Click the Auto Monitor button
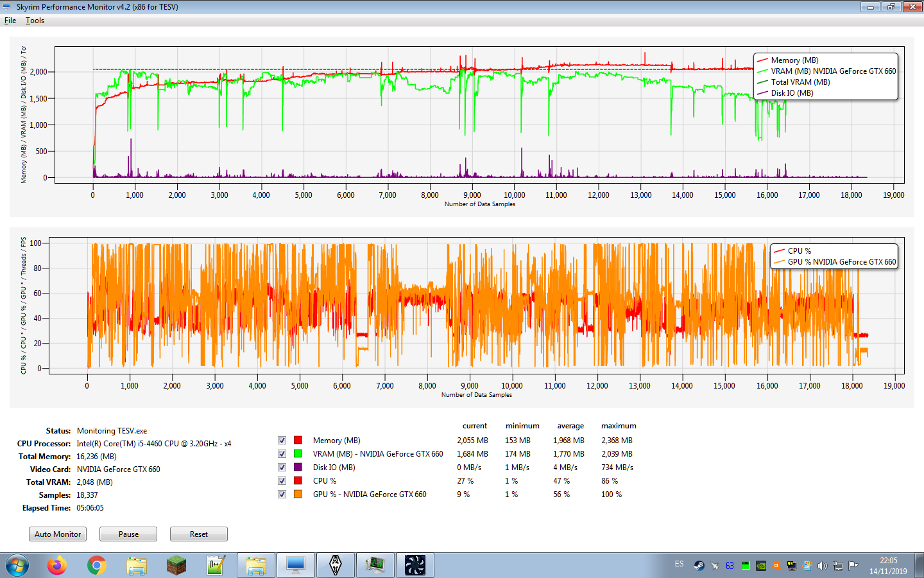The height and width of the screenshot is (578, 924). [58, 534]
